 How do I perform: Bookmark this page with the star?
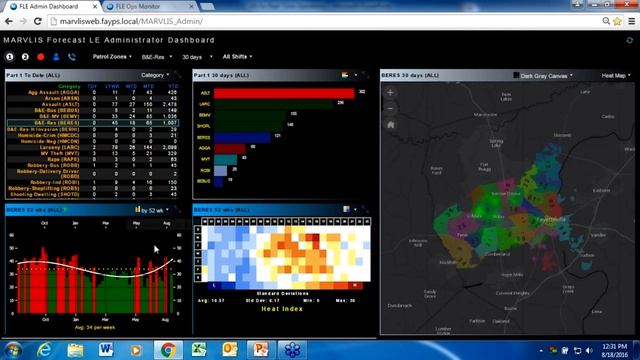[x=617, y=21]
